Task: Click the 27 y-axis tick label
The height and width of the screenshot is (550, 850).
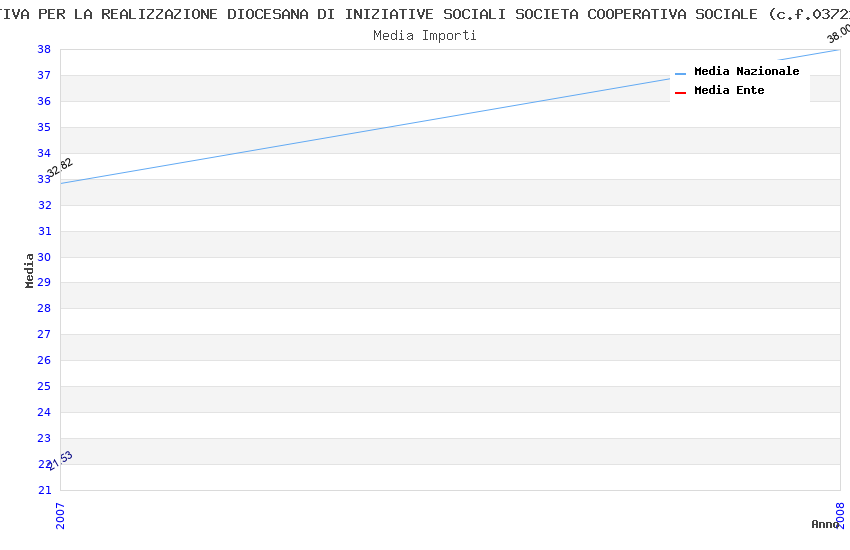Action: [44, 335]
